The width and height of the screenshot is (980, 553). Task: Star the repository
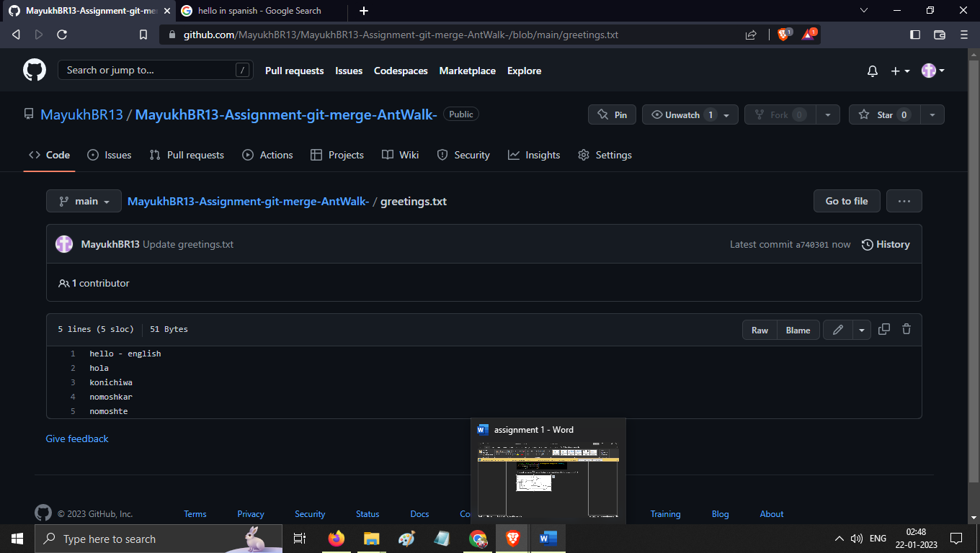click(x=884, y=114)
